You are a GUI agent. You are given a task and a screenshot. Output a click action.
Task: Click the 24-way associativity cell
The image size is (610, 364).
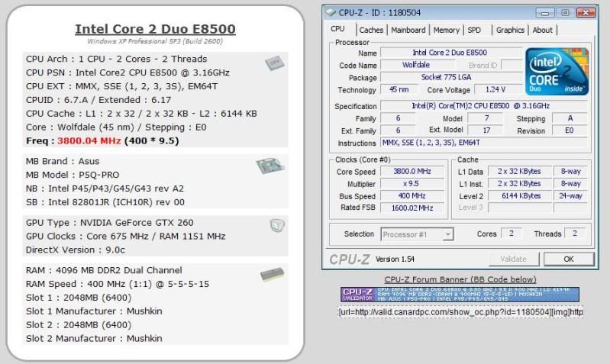click(570, 196)
